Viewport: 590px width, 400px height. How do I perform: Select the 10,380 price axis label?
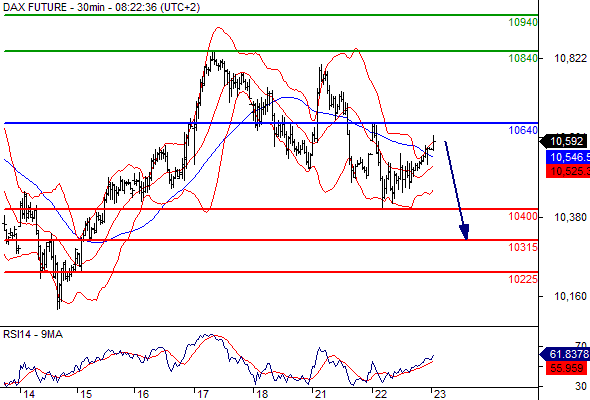click(570, 217)
